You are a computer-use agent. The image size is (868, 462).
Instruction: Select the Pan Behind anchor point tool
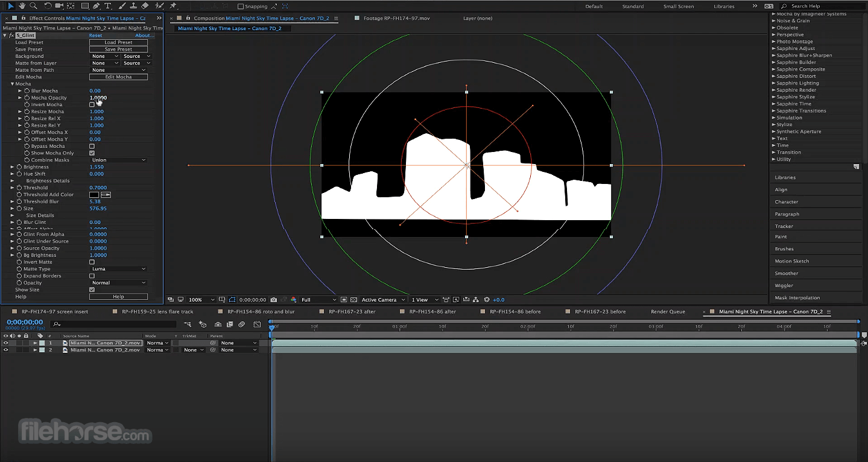pos(71,6)
